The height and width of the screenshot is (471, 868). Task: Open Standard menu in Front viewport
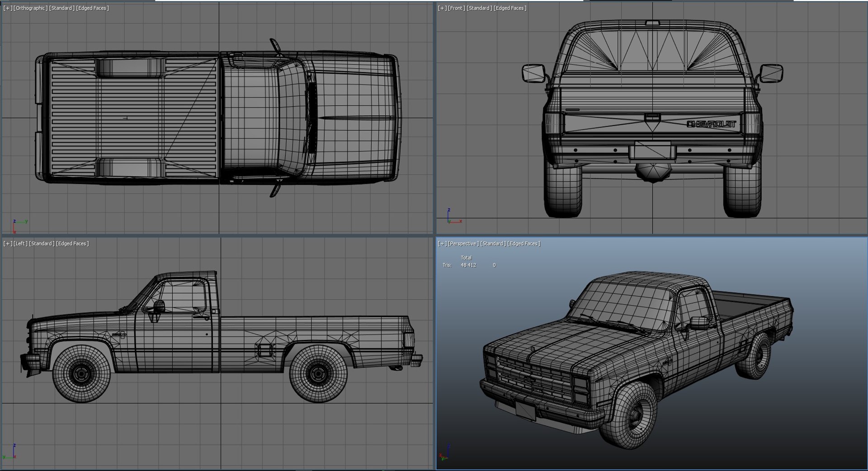pyautogui.click(x=480, y=8)
